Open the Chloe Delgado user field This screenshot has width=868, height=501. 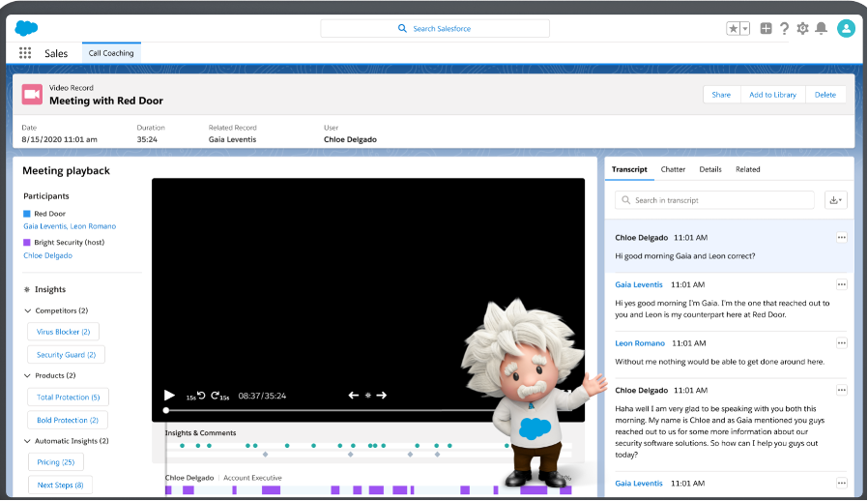351,139
